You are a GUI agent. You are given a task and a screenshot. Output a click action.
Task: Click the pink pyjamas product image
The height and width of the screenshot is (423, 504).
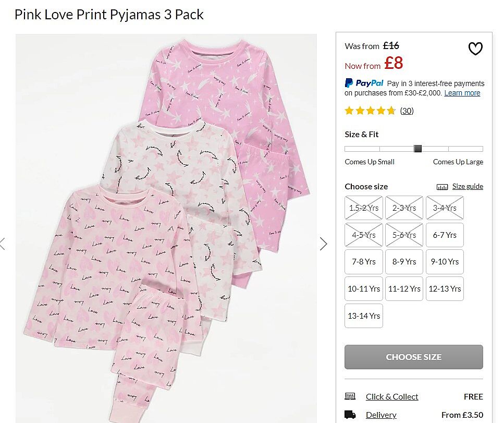point(166,228)
